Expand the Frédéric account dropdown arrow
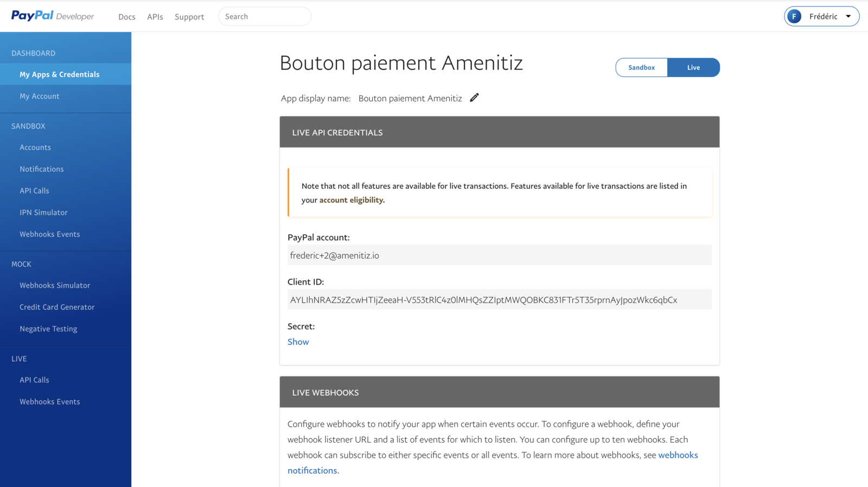 848,16
